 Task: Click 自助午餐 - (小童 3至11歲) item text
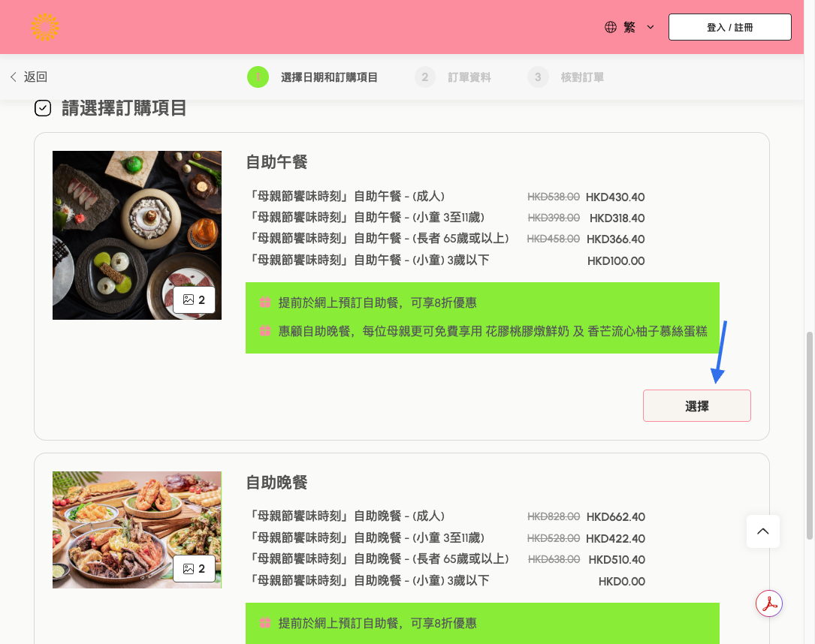(x=366, y=218)
